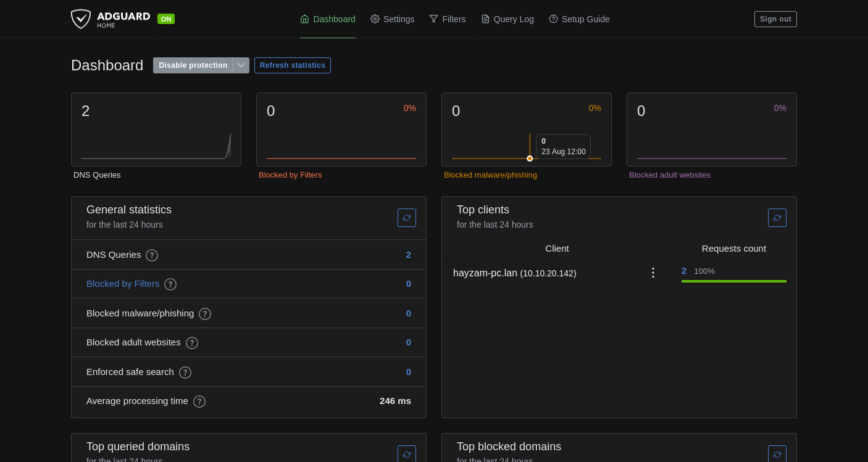Click the Query Log document icon
Image resolution: width=868 pixels, height=462 pixels.
(485, 19)
